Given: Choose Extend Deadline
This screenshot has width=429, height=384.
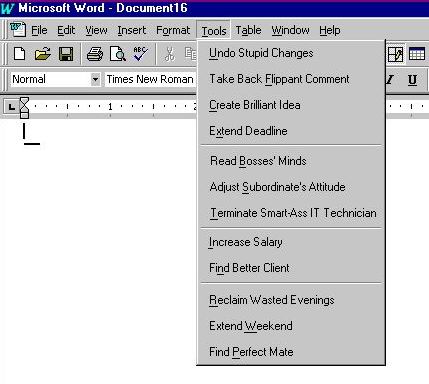Looking at the screenshot, I should pos(291,131).
